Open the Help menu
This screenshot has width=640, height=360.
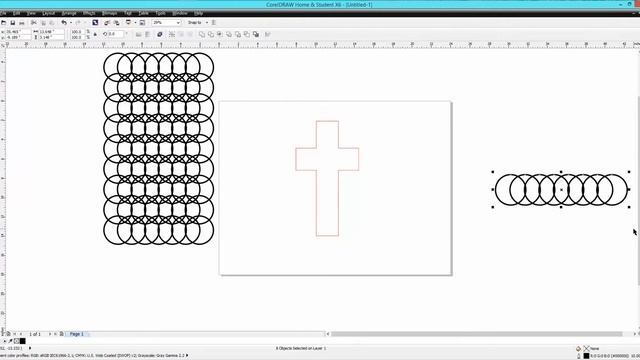click(198, 13)
